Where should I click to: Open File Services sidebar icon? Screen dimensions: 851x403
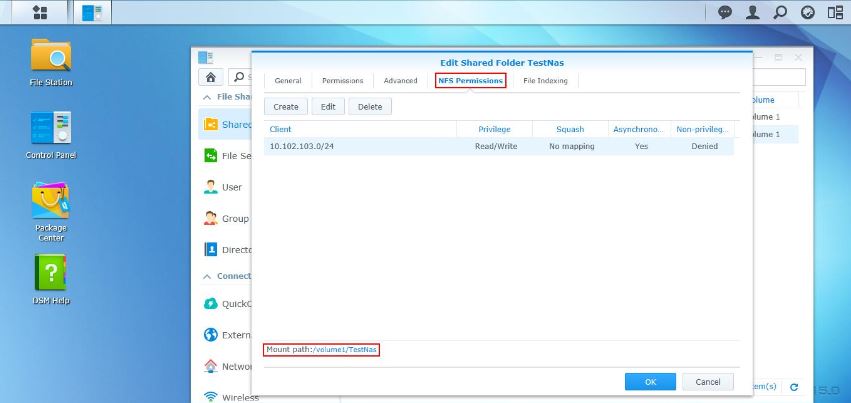click(x=211, y=156)
